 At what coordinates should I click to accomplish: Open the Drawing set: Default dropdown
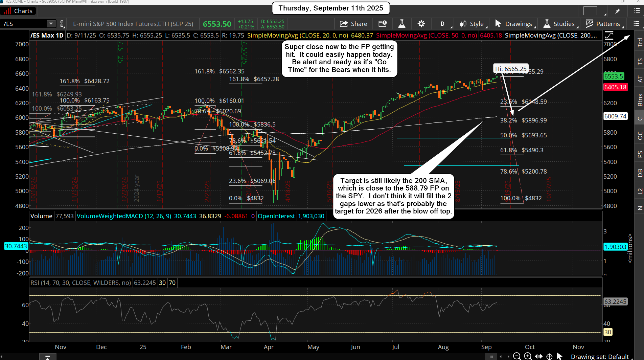tap(599, 356)
